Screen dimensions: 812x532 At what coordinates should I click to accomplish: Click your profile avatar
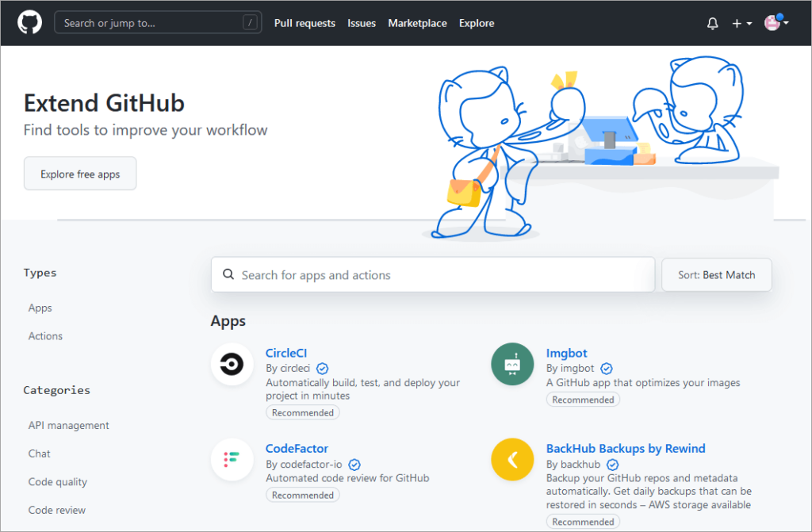click(x=772, y=23)
